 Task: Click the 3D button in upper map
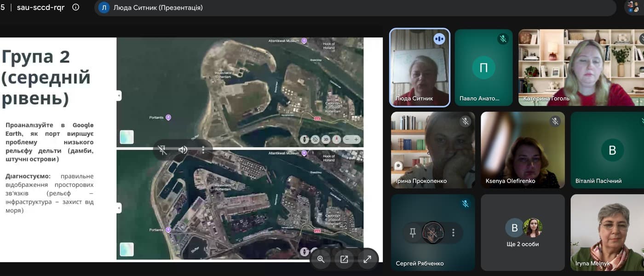coord(326,139)
